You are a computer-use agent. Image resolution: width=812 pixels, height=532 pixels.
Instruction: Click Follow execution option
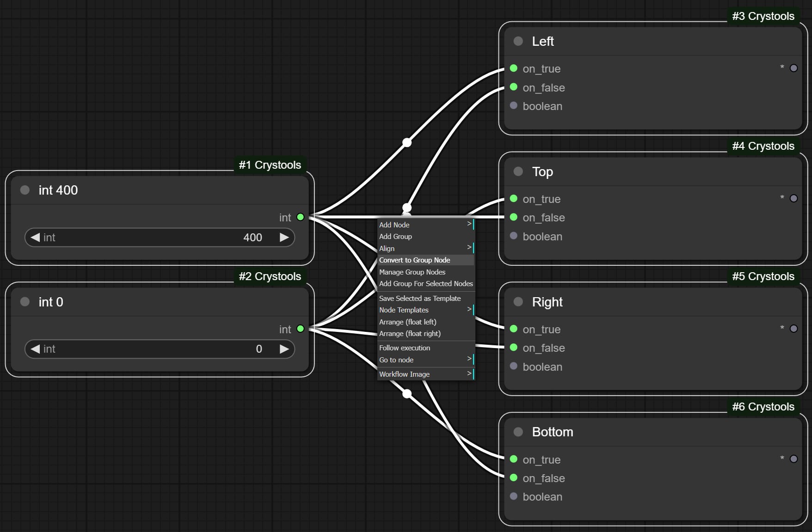click(426, 348)
